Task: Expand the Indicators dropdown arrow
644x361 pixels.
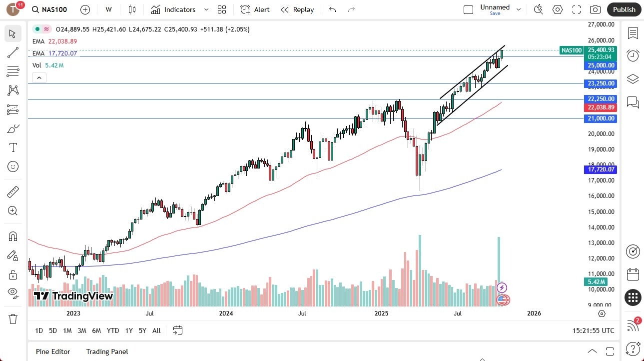Action: (x=206, y=9)
